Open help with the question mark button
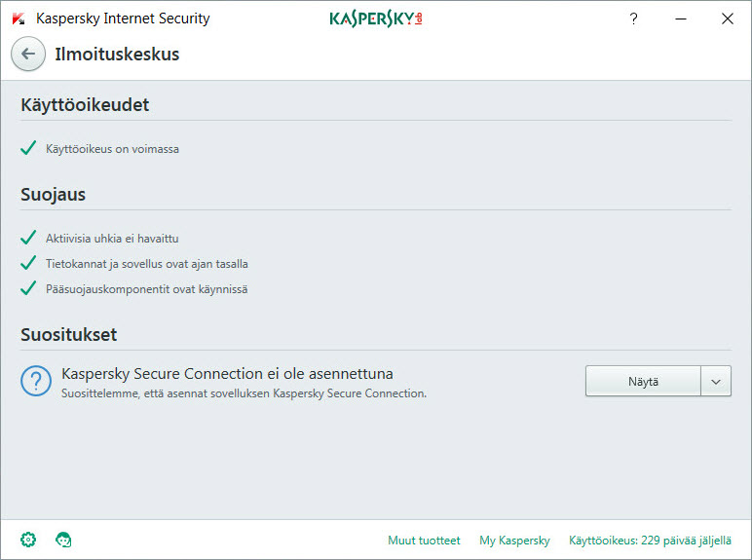This screenshot has height=560, width=752. coord(633,19)
